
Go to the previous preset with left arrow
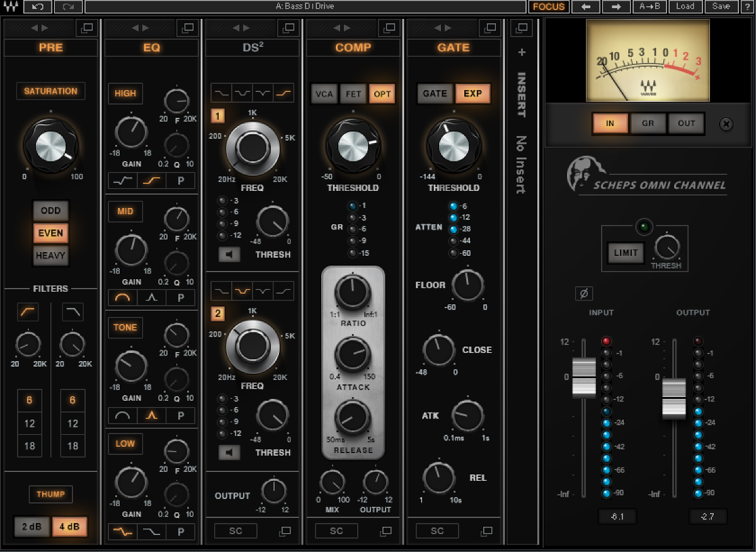point(586,6)
